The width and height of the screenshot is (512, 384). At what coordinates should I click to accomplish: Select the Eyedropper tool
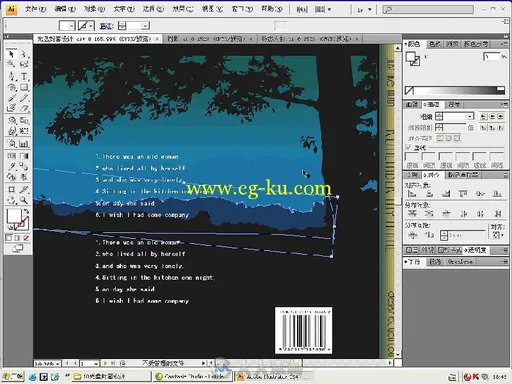point(12,166)
